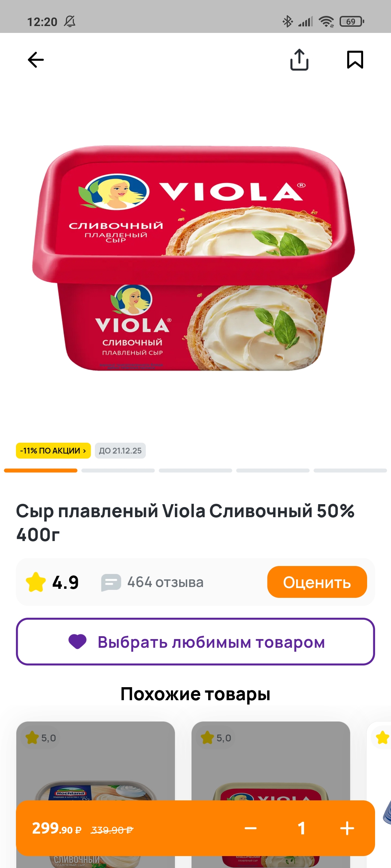Tap the purple heart icon
Image resolution: width=391 pixels, height=868 pixels.
click(77, 642)
